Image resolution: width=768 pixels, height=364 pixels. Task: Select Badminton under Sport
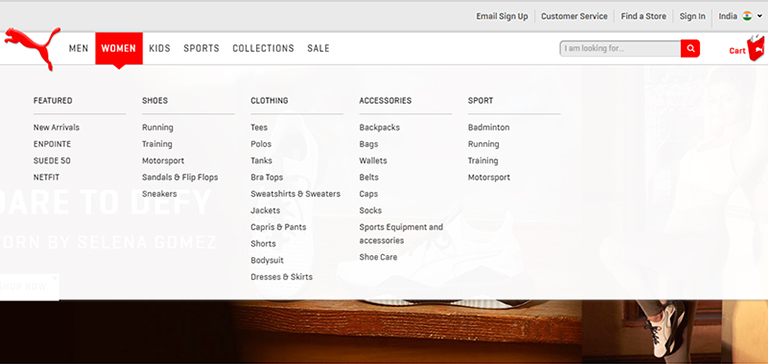(x=489, y=127)
